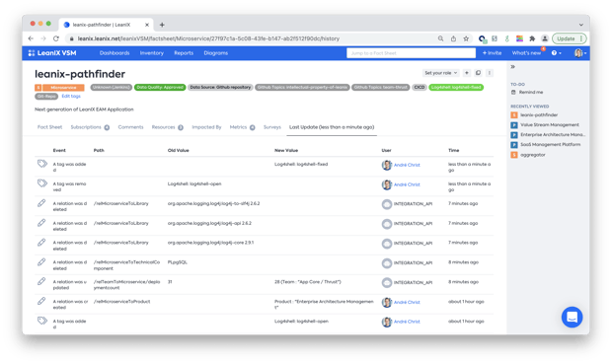
Task: Open a new browser tab
Action: pos(162,25)
